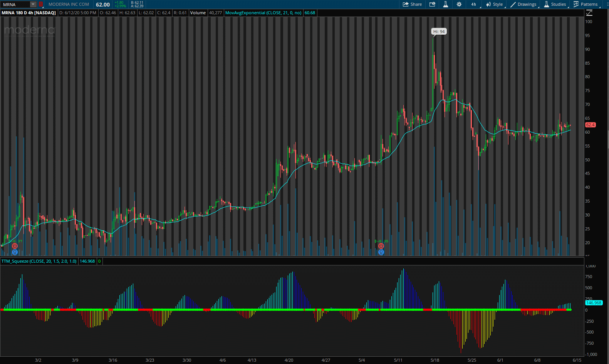Click the red symbol link clipboard icon

(41, 5)
